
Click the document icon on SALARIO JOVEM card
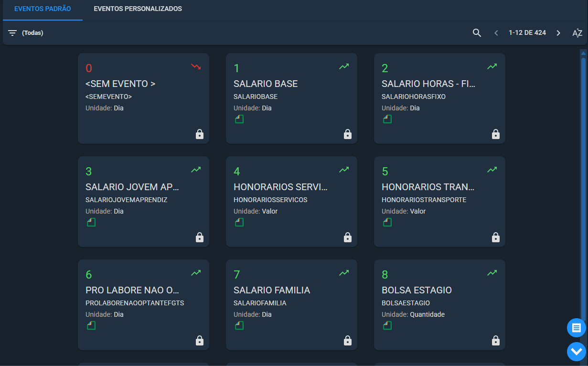click(x=91, y=222)
